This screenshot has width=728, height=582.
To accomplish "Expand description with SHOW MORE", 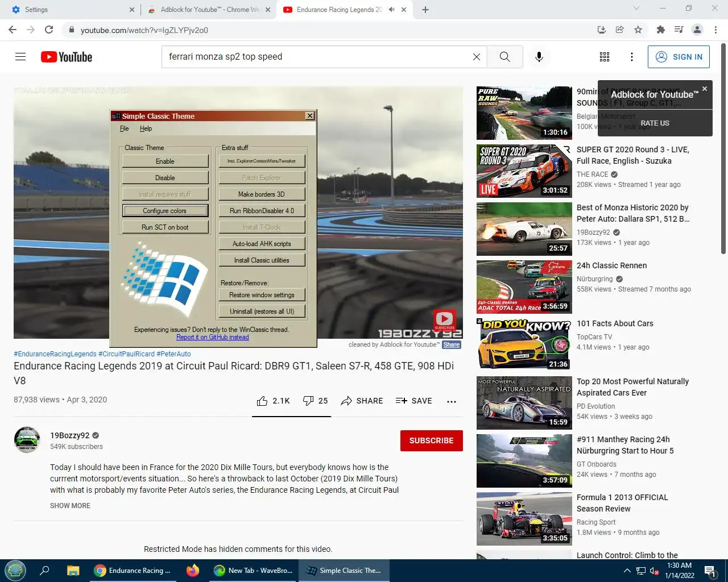I will click(70, 506).
